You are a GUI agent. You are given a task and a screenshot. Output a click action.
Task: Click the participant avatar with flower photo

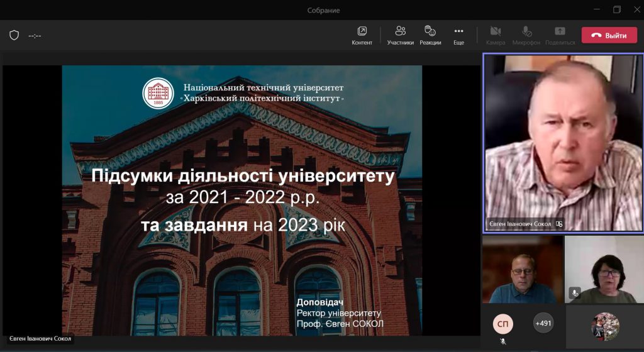pyautogui.click(x=605, y=327)
